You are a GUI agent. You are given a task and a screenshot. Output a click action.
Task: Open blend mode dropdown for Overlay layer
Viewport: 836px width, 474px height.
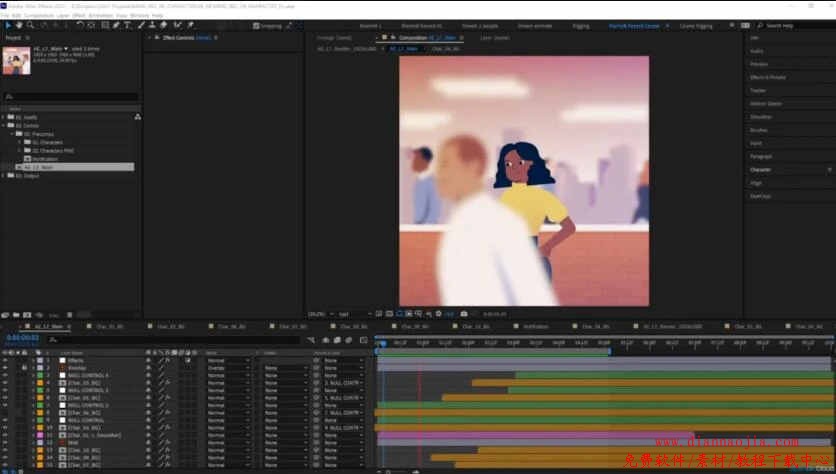[228, 367]
